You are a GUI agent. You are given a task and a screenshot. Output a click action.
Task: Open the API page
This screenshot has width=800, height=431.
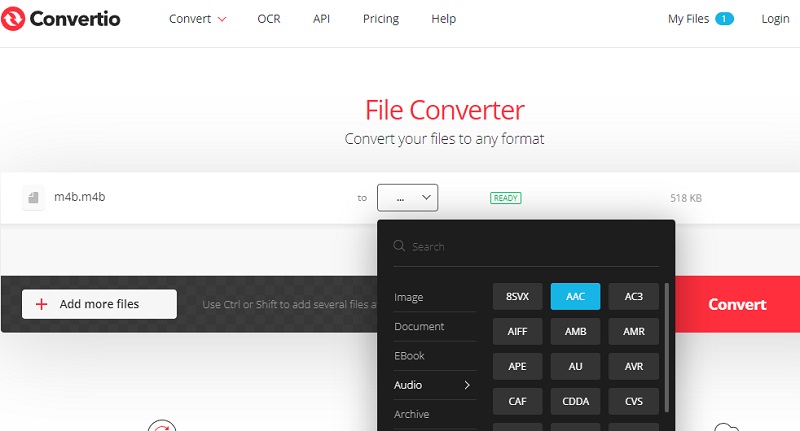(x=321, y=19)
